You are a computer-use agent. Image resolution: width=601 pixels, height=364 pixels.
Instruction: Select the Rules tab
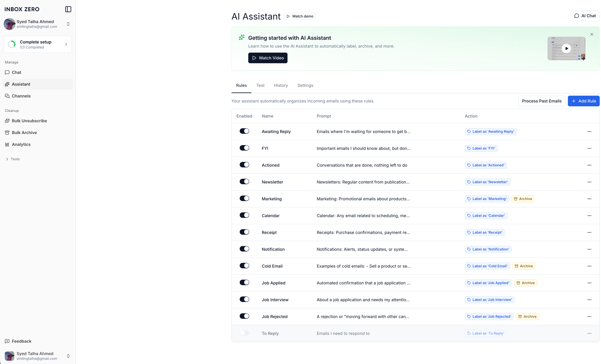241,86
